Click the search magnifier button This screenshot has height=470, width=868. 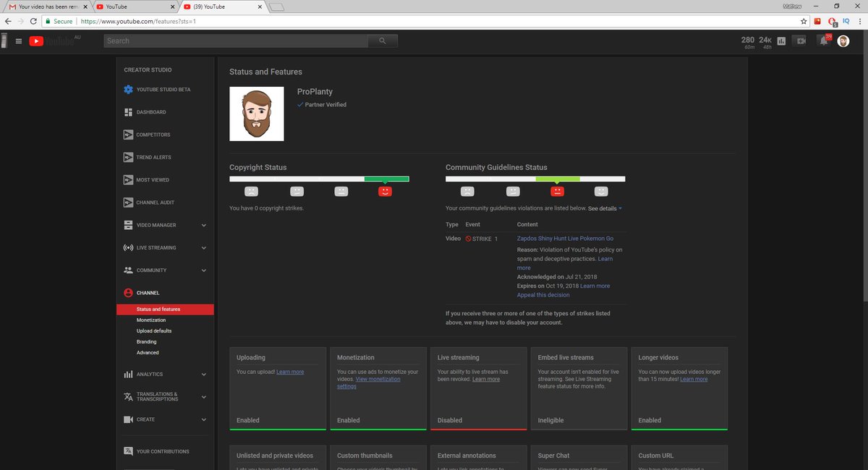[383, 41]
